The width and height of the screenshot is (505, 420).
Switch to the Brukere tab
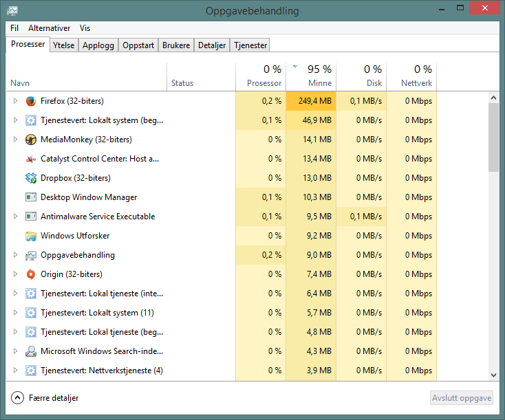pyautogui.click(x=176, y=45)
